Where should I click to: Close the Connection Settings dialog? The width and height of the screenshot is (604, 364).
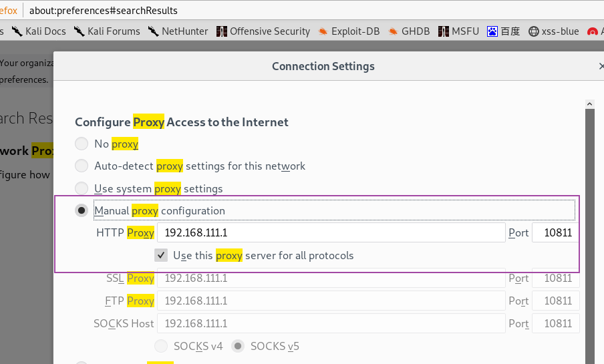(601, 66)
